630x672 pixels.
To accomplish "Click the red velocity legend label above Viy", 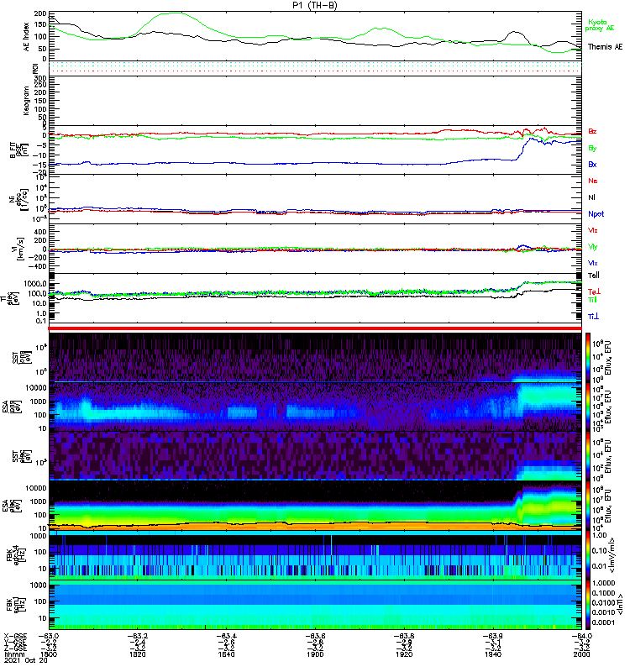I will (592, 230).
